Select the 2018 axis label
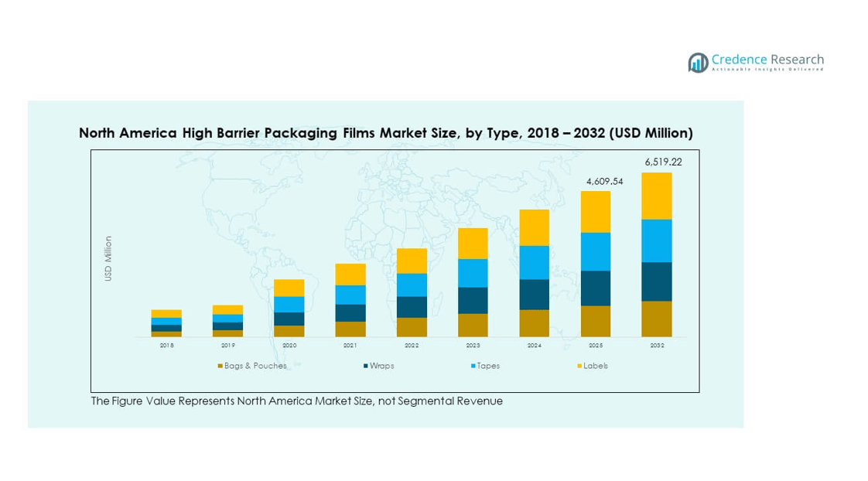Image resolution: width=868 pixels, height=481 pixels. 166,346
